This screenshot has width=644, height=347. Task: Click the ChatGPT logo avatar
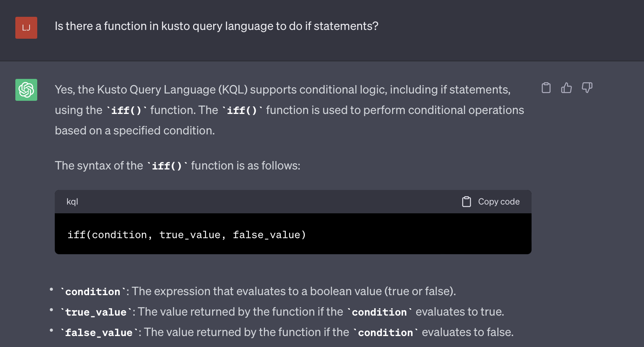[x=26, y=90]
